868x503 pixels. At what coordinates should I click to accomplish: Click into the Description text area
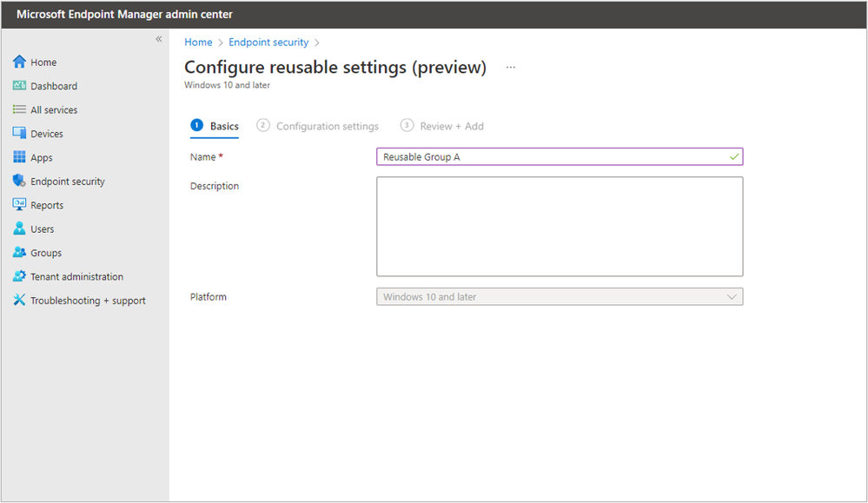click(x=560, y=227)
